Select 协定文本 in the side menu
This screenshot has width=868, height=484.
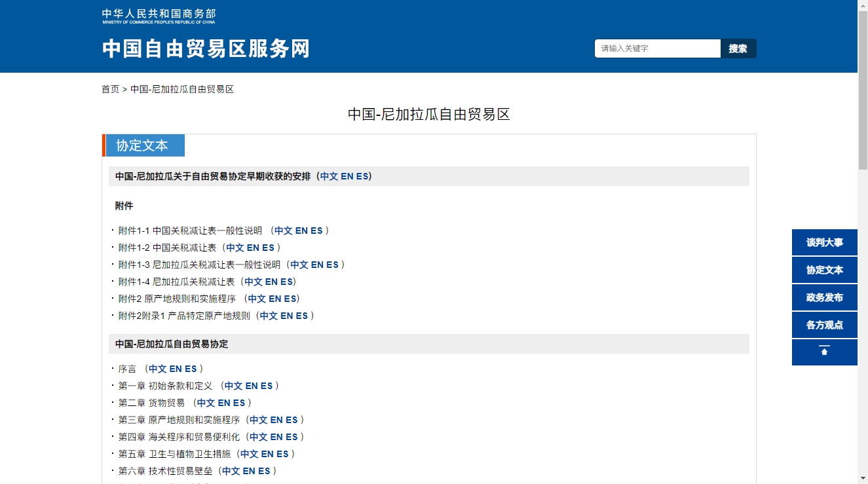(824, 270)
